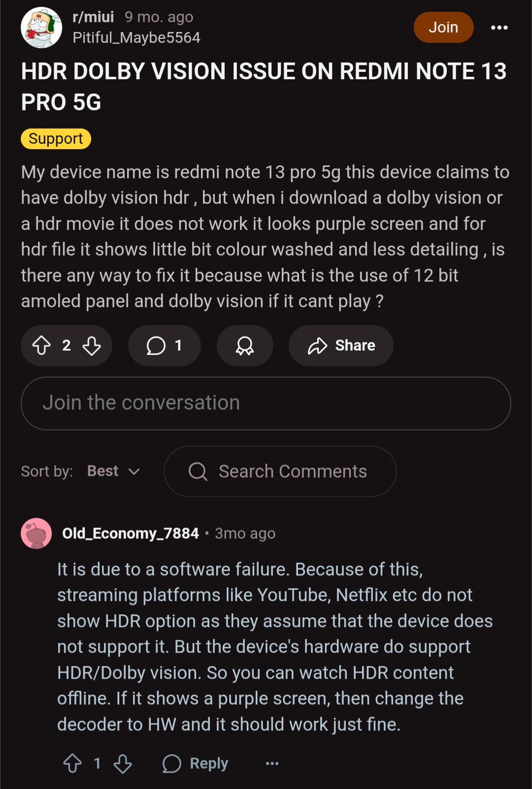Viewport: 532px width, 789px height.
Task: Share this post
Action: (x=341, y=345)
